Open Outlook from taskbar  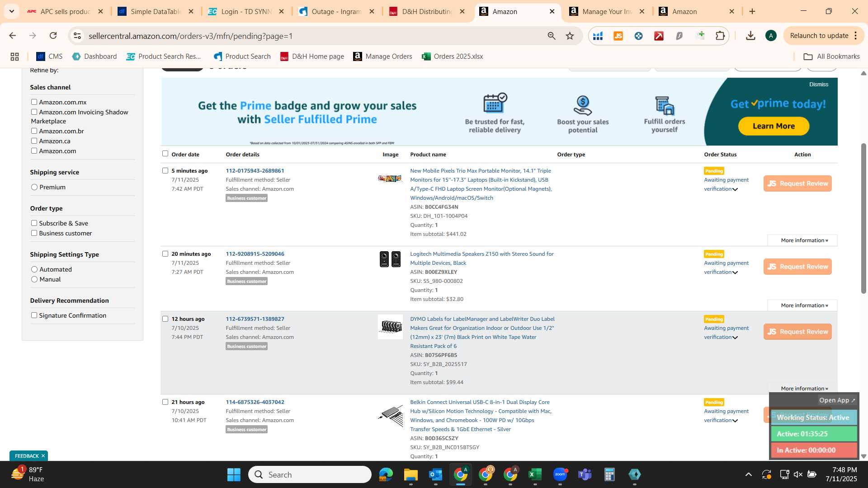(435, 474)
